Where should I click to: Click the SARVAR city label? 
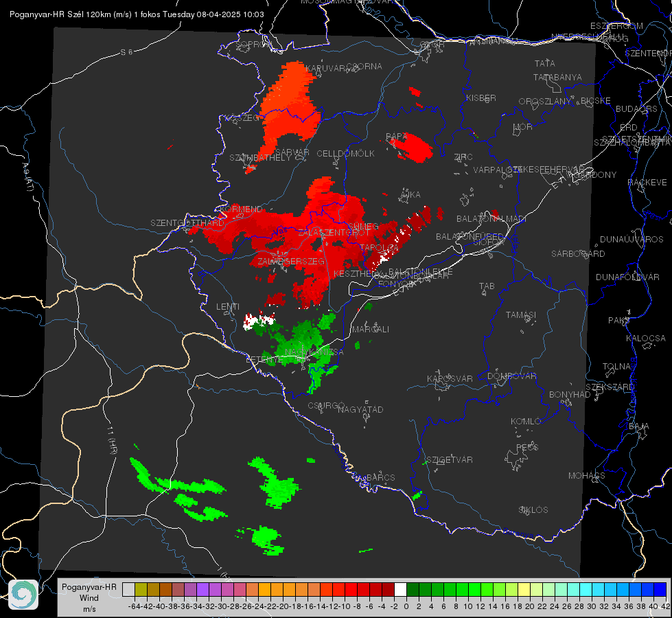click(x=292, y=152)
